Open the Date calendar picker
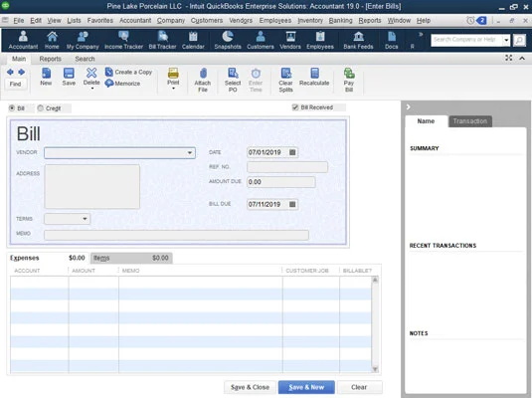532x398 pixels. pyautogui.click(x=292, y=152)
